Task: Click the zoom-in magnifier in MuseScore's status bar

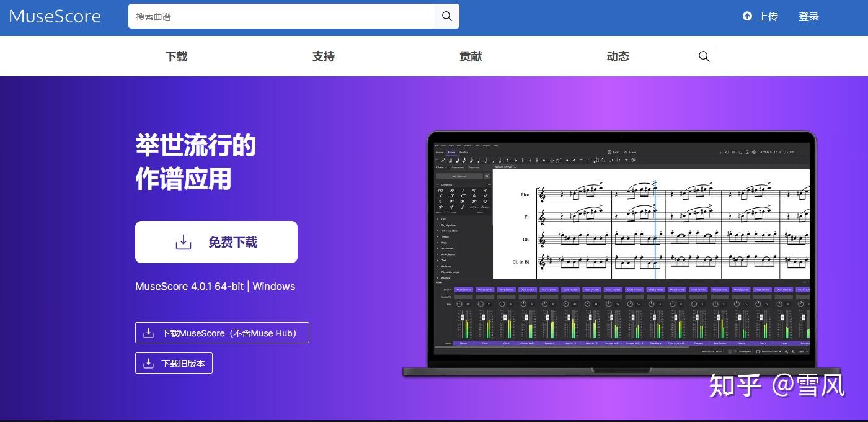Action: click(x=793, y=351)
